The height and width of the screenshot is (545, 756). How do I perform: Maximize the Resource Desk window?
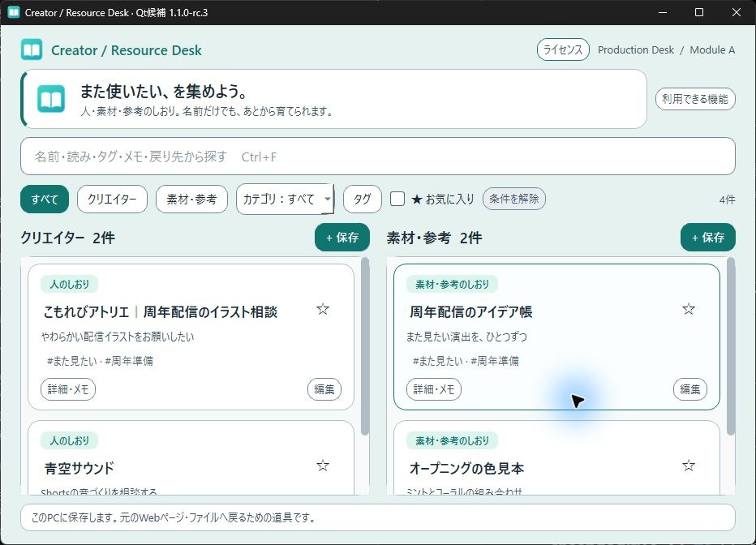699,12
